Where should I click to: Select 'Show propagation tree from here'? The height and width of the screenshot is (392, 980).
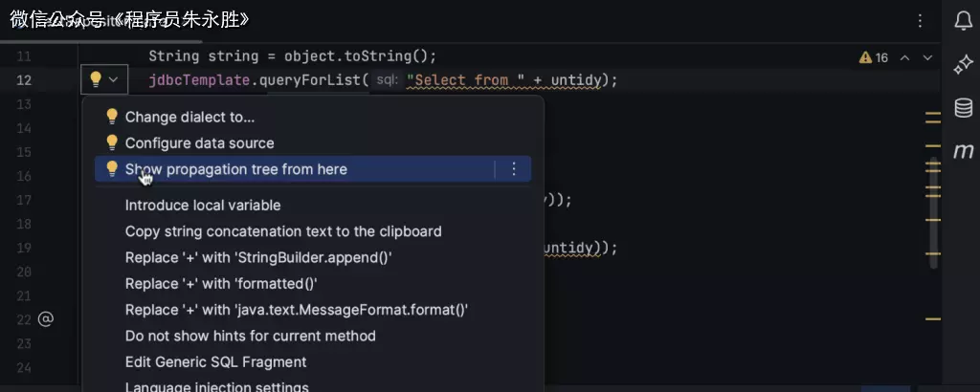pyautogui.click(x=235, y=169)
